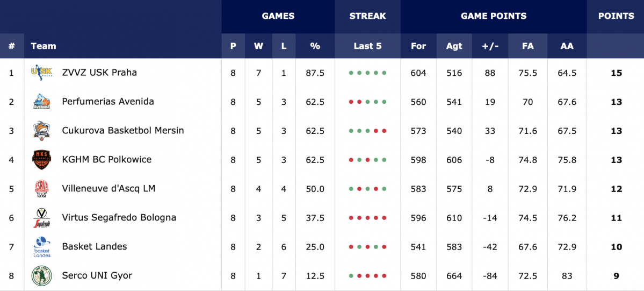Open the Basket Landes team link

pyautogui.click(x=95, y=246)
